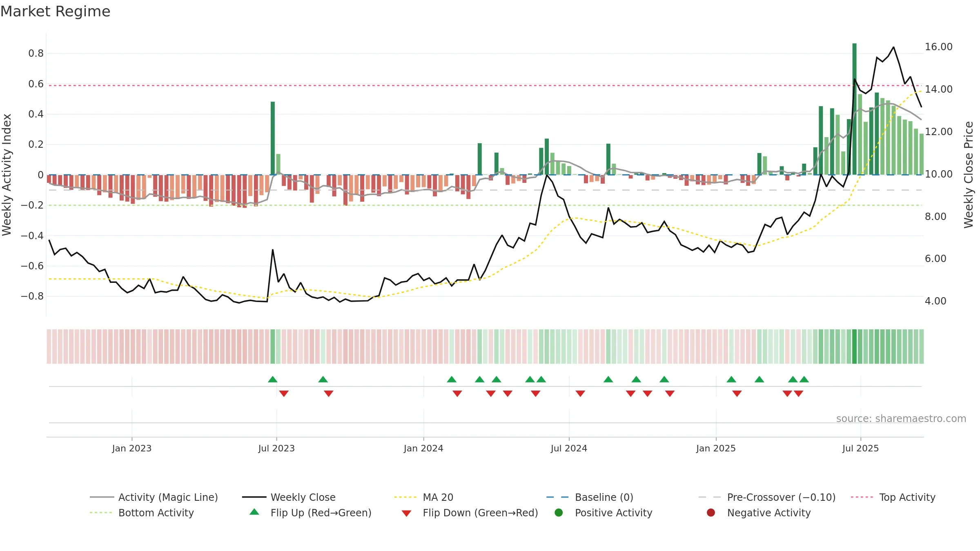Toggle Flip Up (Red→Green) legend entry
The width and height of the screenshot is (980, 551).
pyautogui.click(x=310, y=513)
